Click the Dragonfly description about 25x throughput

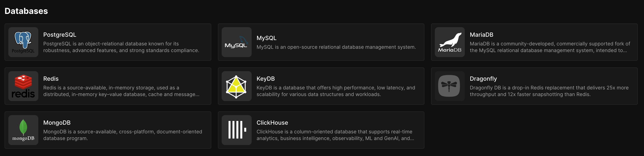click(549, 91)
